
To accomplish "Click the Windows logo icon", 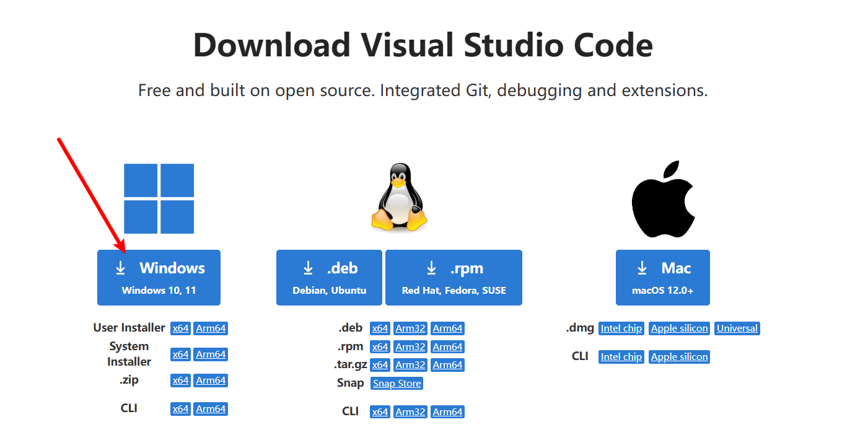I will tap(159, 198).
